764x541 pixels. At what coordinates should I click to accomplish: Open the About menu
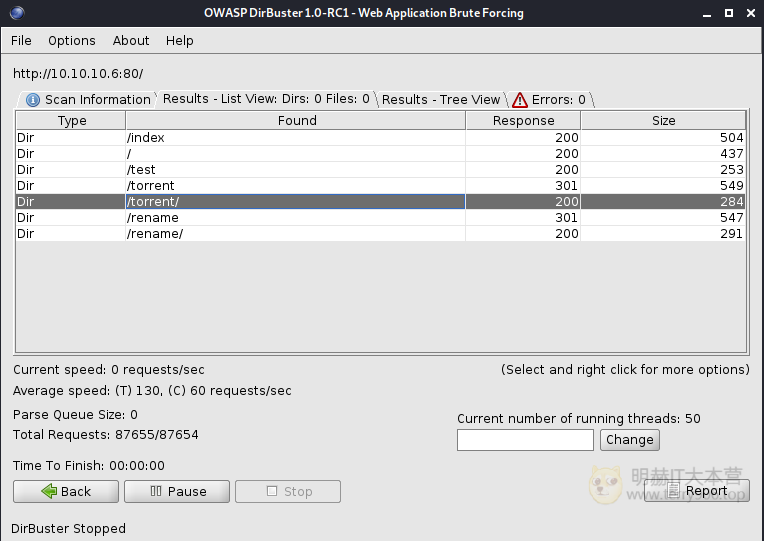point(131,40)
